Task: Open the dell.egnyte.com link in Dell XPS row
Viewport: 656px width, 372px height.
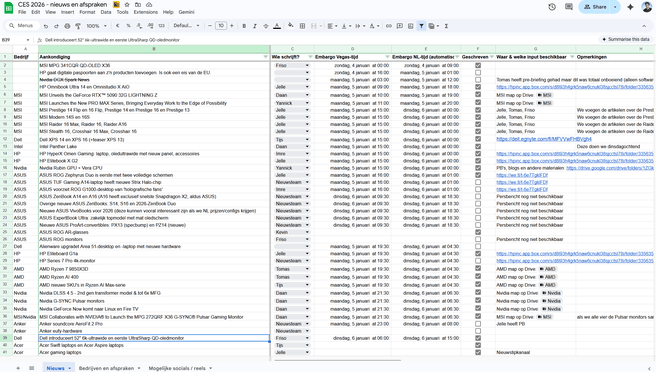Action: pyautogui.click(x=544, y=139)
